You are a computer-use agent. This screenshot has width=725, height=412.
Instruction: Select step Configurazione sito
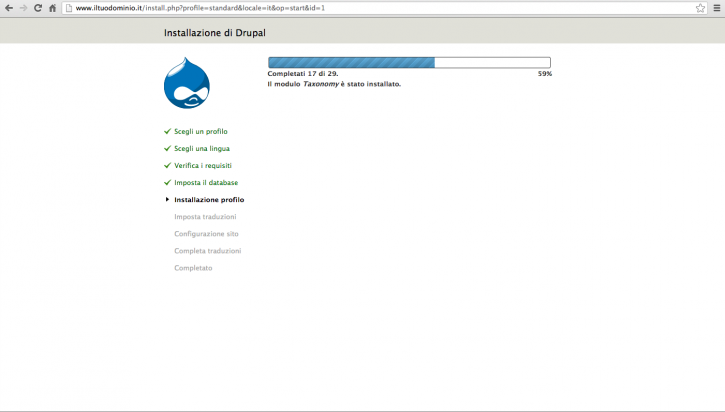click(x=206, y=234)
